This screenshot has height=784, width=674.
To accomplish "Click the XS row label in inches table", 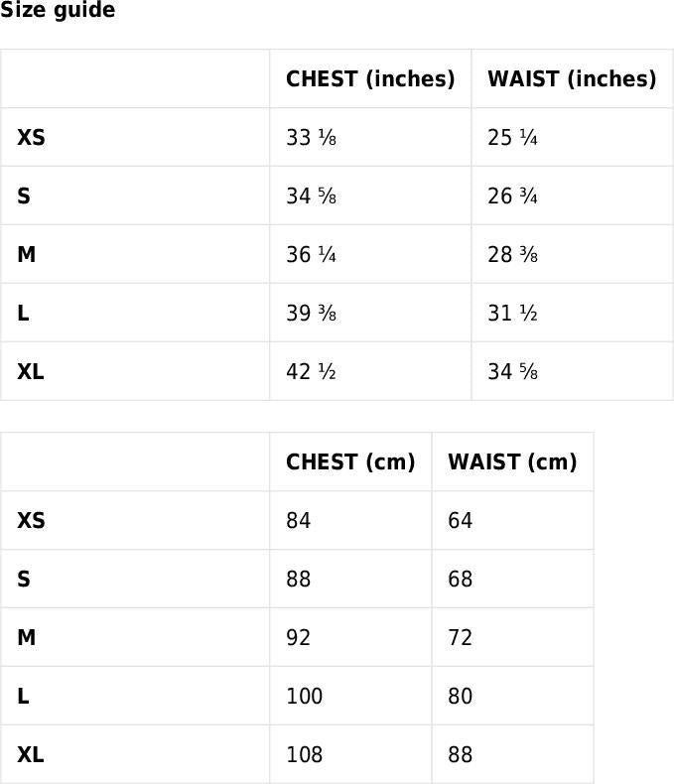I will coord(31,138).
